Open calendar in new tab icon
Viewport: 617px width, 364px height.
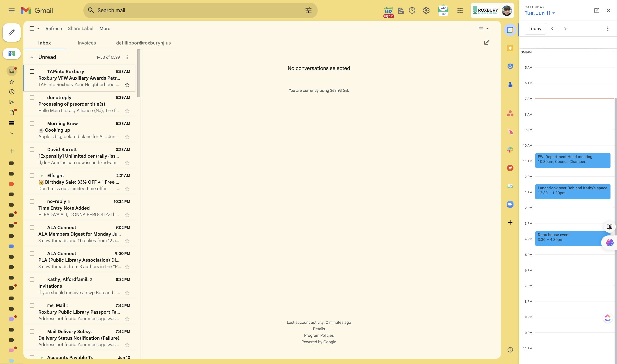point(597,11)
